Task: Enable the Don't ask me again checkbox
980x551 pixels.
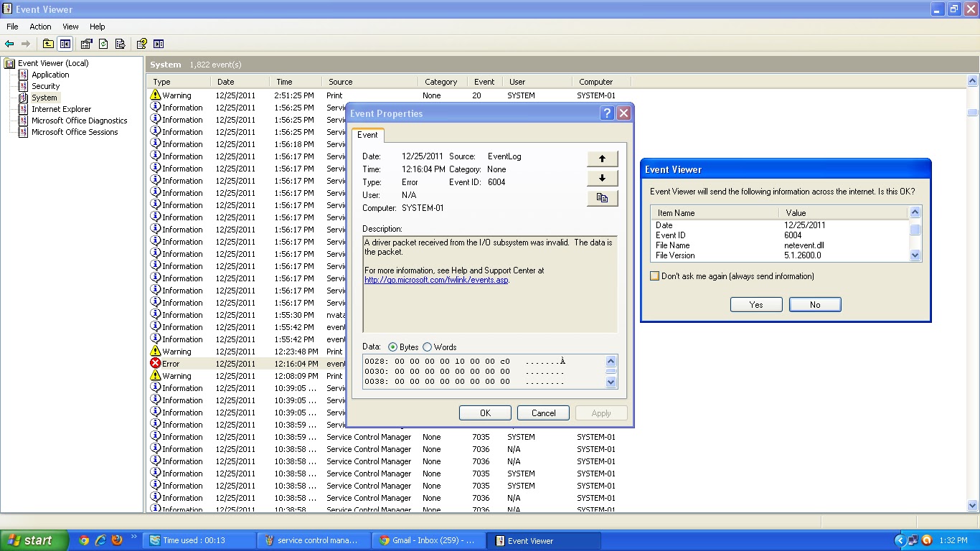Action: click(x=654, y=275)
